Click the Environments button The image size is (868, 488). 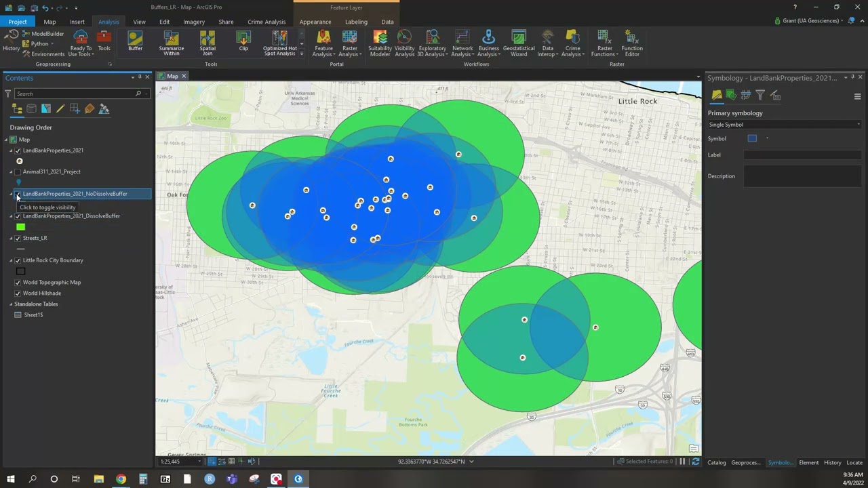pyautogui.click(x=43, y=54)
